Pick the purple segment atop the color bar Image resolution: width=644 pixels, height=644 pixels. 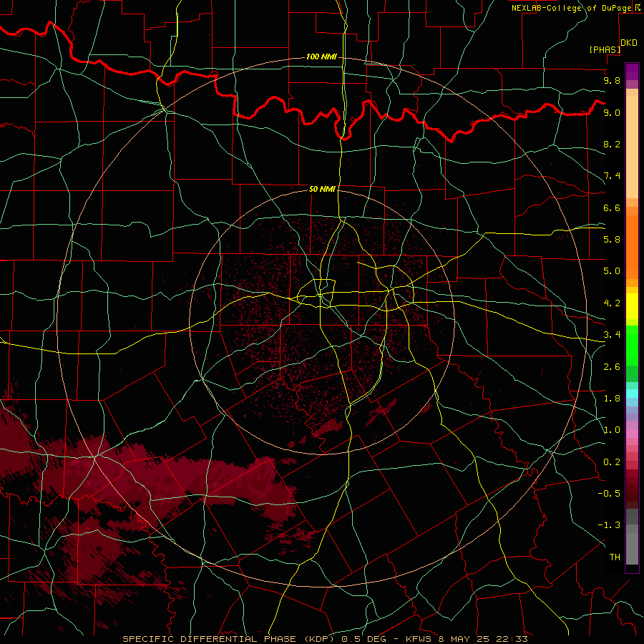click(x=632, y=72)
